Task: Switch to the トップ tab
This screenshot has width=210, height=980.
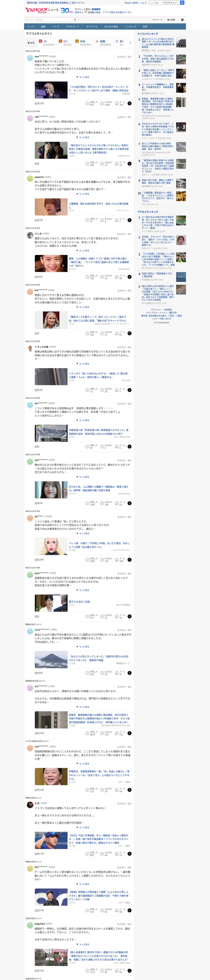Action: (31, 27)
